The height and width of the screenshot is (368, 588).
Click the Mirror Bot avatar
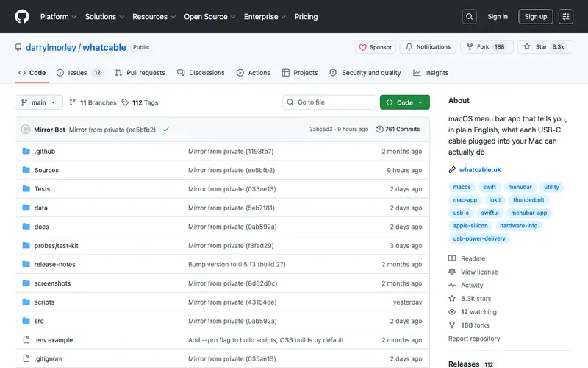pyautogui.click(x=26, y=130)
